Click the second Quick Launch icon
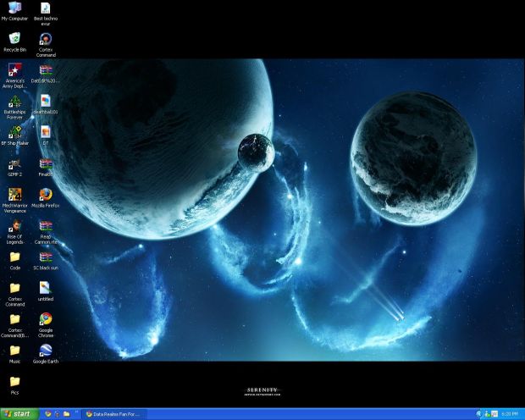The height and width of the screenshot is (420, 525). pyautogui.click(x=58, y=414)
